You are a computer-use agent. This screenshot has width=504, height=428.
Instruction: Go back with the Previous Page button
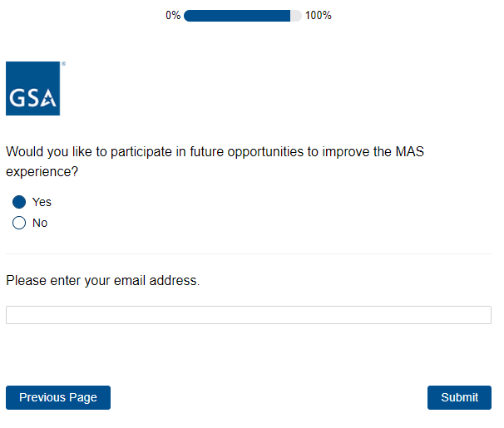(x=58, y=397)
